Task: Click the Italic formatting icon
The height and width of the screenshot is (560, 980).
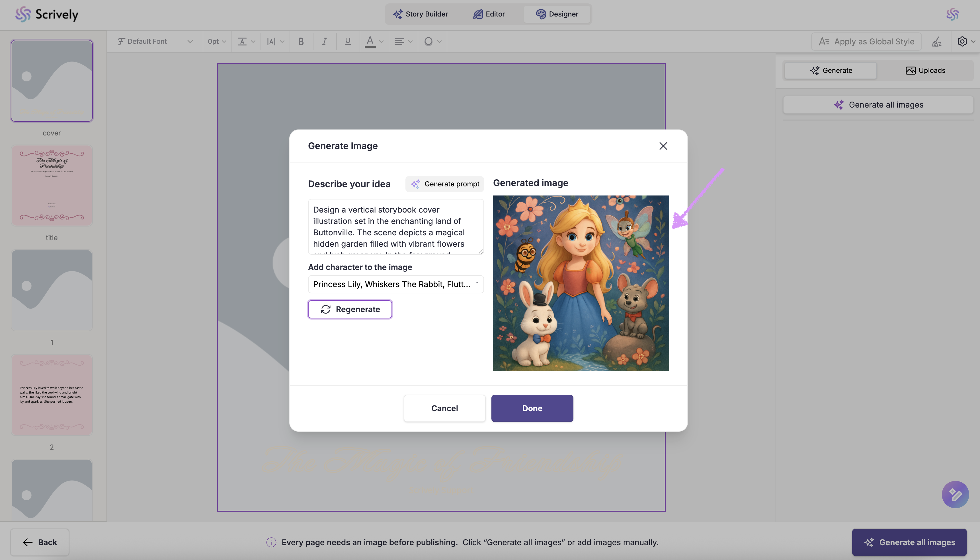Action: coord(324,42)
